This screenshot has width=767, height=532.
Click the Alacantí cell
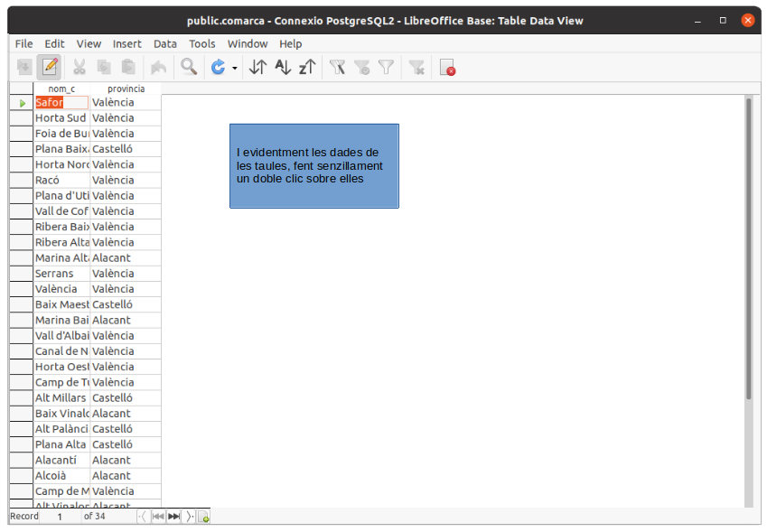click(61, 460)
